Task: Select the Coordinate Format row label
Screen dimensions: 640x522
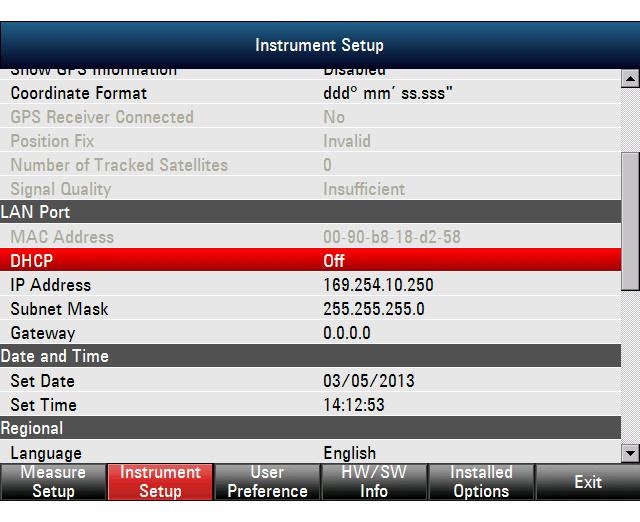Action: click(x=79, y=93)
